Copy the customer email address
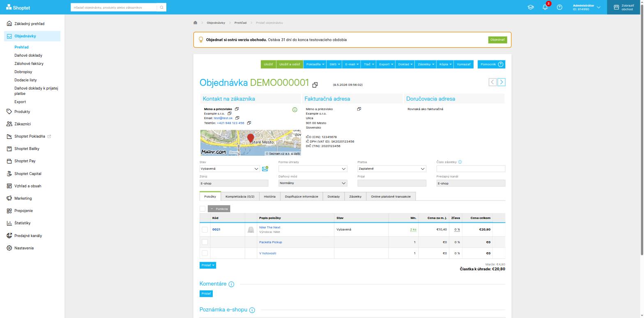 tap(237, 118)
